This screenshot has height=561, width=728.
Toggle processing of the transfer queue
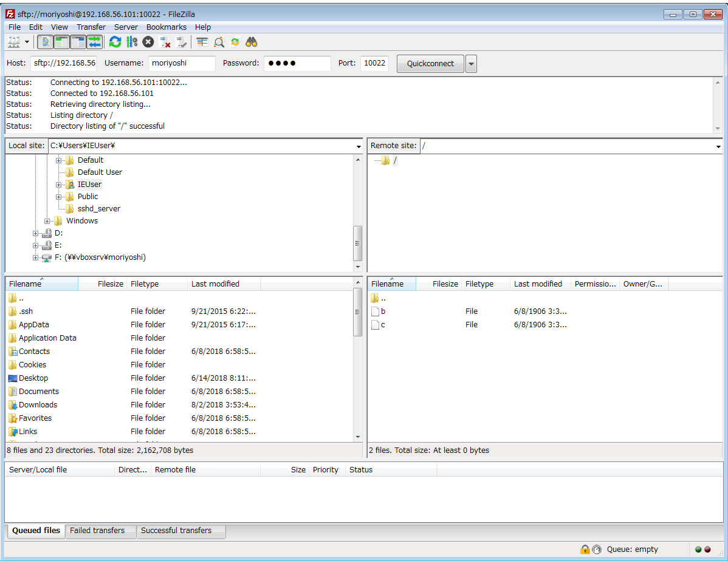pos(132,42)
